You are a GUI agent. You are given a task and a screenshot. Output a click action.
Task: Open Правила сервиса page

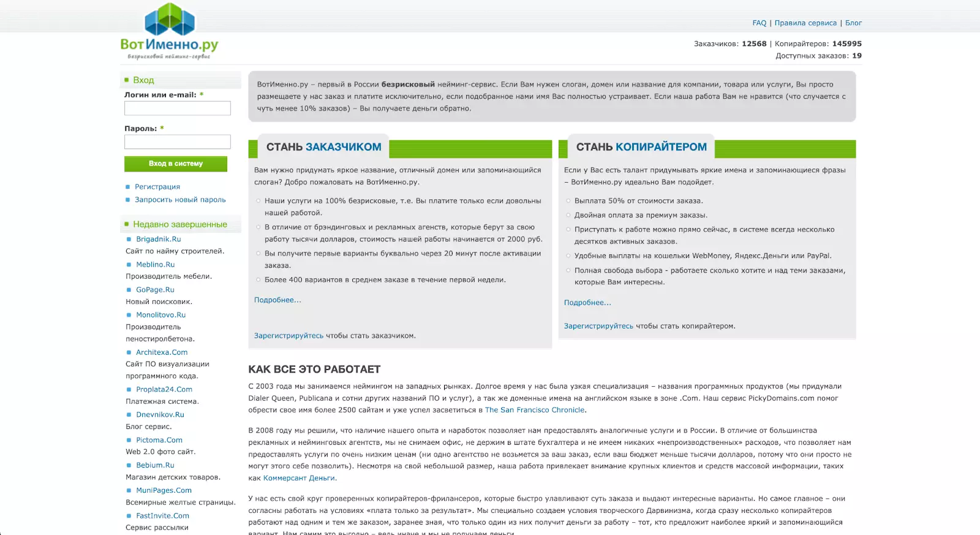click(x=805, y=23)
